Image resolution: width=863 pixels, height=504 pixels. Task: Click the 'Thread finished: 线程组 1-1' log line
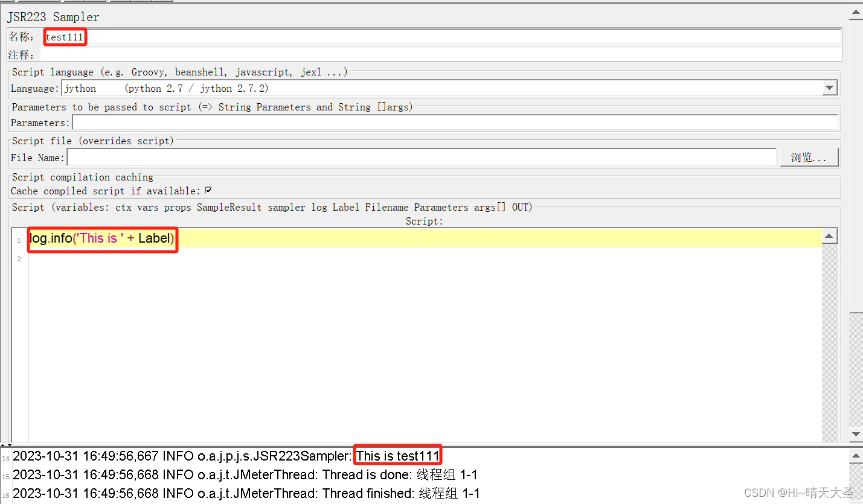(246, 494)
